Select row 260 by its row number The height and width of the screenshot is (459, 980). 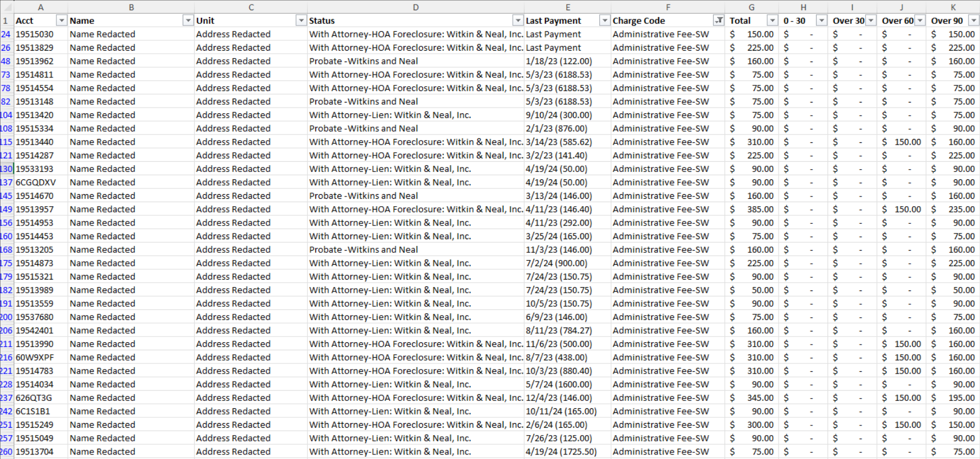pos(6,452)
